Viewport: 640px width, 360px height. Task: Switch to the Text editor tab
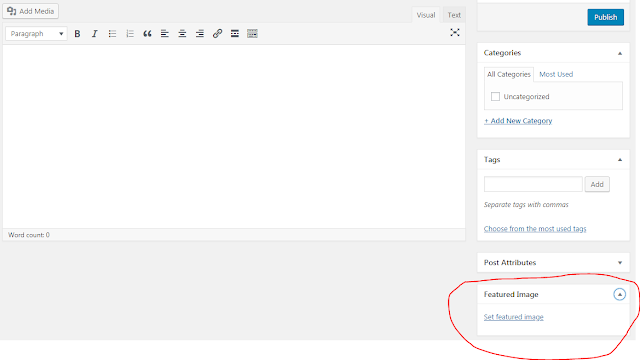(454, 15)
